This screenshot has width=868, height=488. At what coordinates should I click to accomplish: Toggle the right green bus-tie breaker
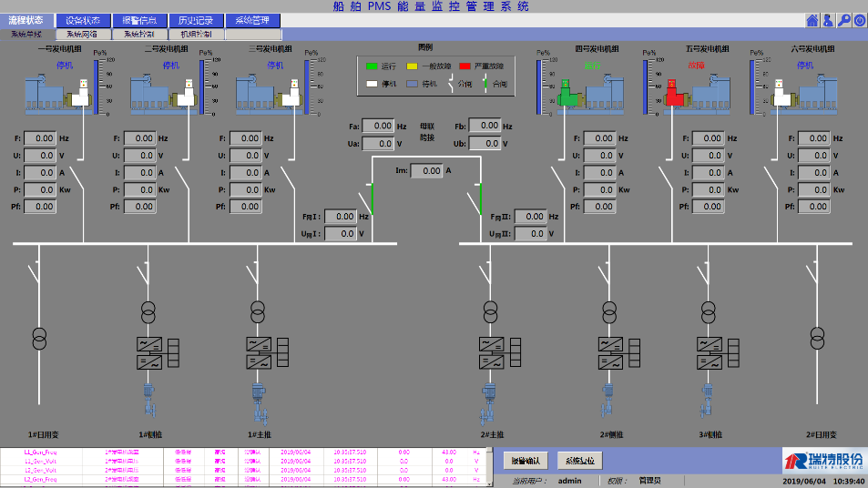tap(480, 198)
